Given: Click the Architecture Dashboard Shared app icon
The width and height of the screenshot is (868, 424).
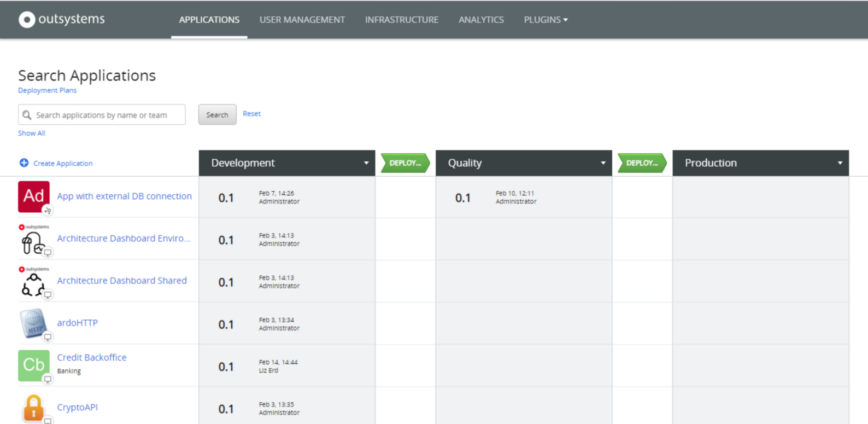Looking at the screenshot, I should [34, 281].
